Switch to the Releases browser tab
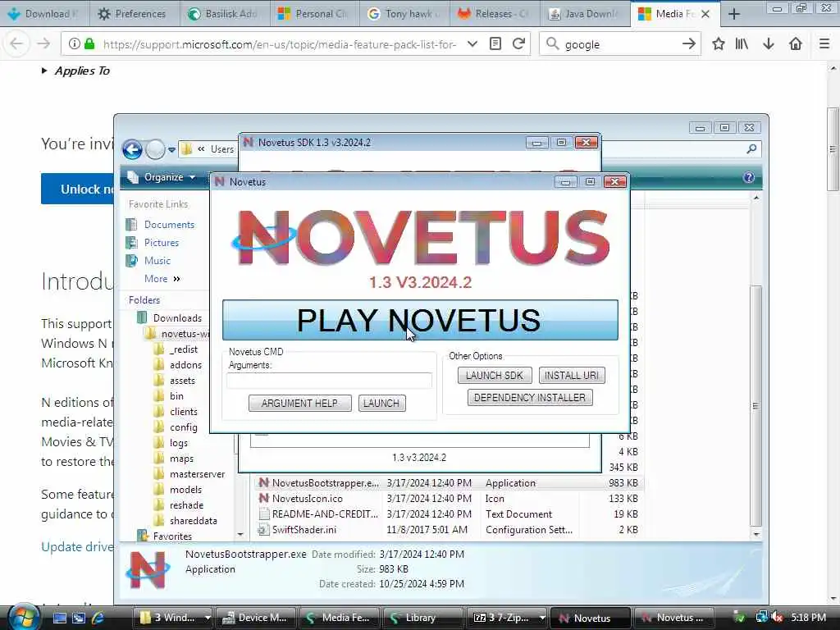Image resolution: width=840 pixels, height=630 pixels. 494,13
